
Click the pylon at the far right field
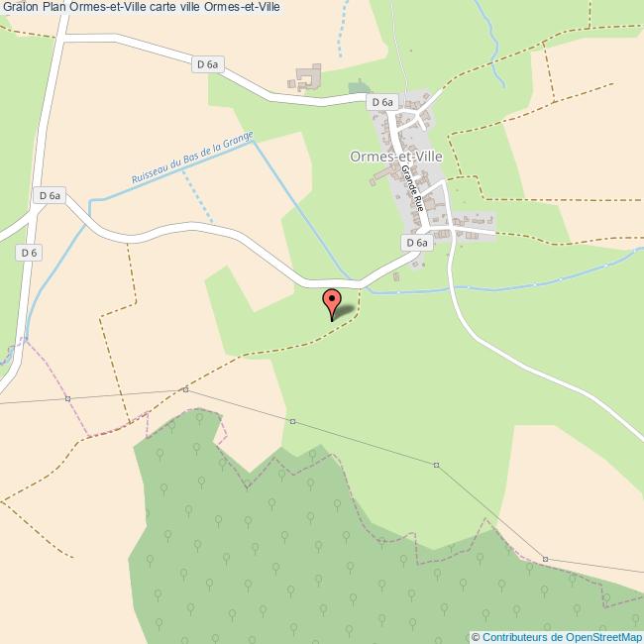[x=545, y=559]
